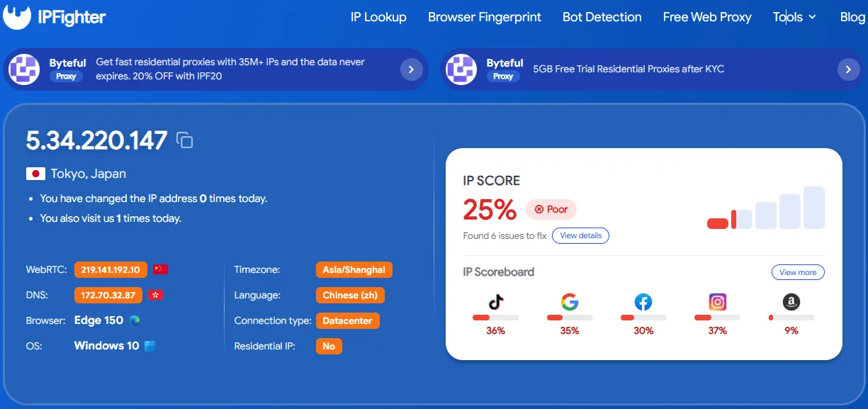
Task: Click the IPFighter logo
Action: click(x=55, y=16)
